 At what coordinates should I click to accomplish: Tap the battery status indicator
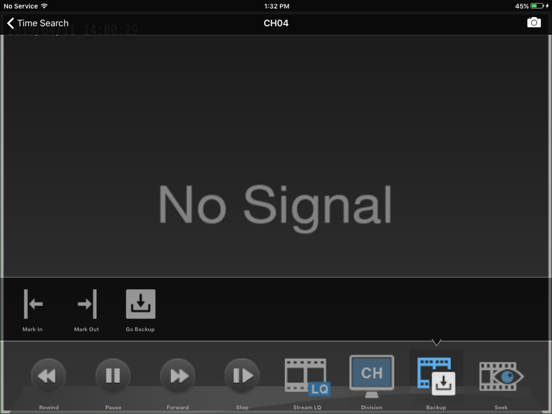click(539, 6)
